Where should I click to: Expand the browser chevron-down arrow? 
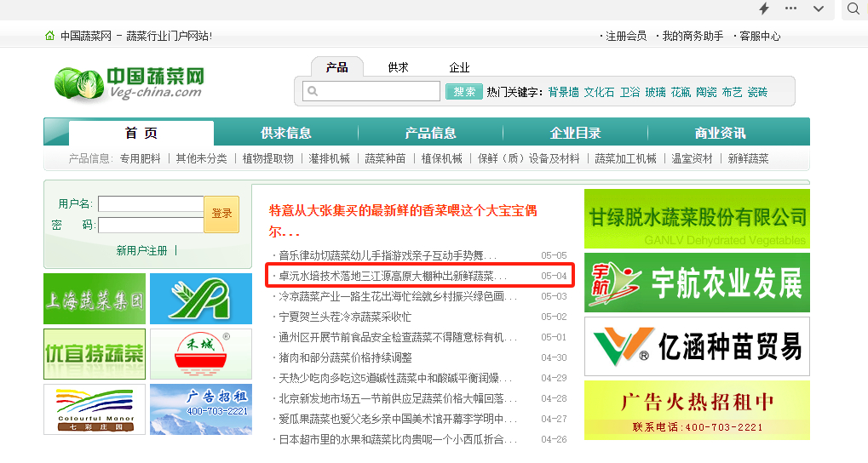click(x=819, y=9)
